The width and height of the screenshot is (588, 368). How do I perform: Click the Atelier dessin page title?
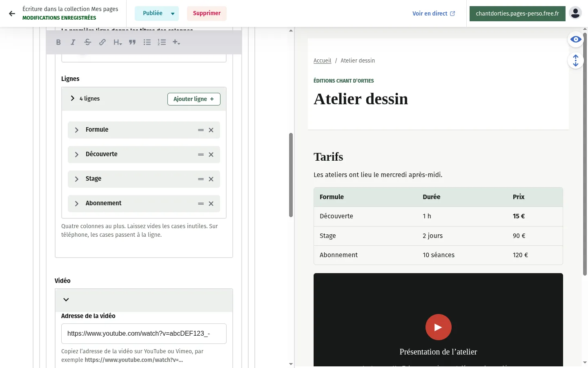pyautogui.click(x=361, y=99)
